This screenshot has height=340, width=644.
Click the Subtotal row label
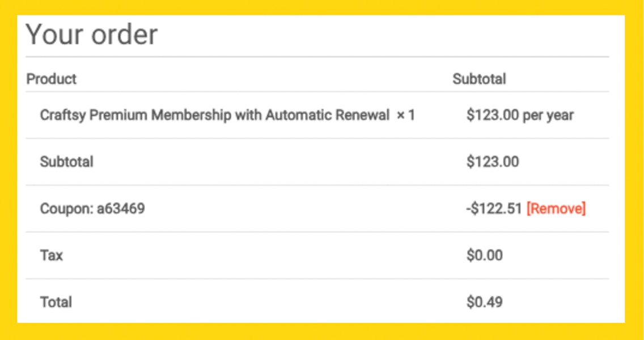pos(66,162)
